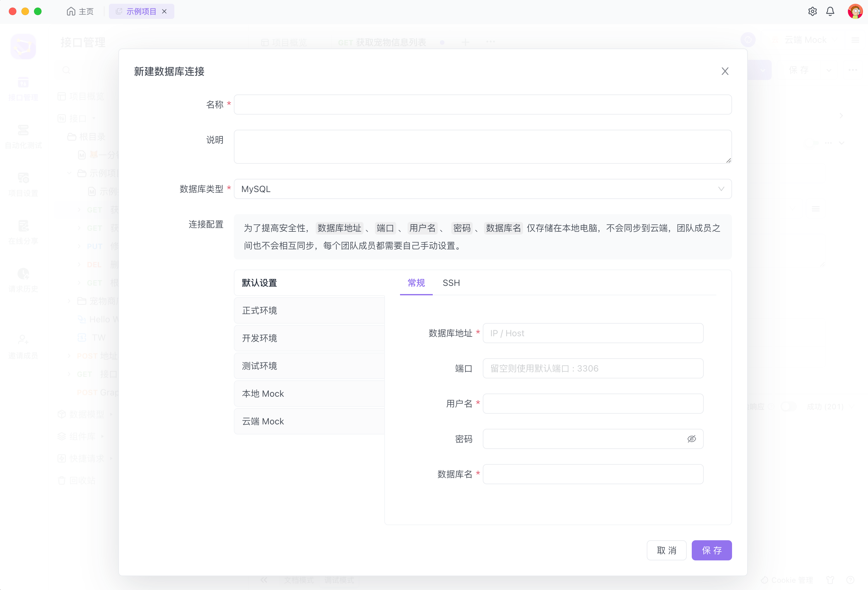Image resolution: width=868 pixels, height=590 pixels.
Task: Click the app logo in the sidebar
Action: (23, 46)
